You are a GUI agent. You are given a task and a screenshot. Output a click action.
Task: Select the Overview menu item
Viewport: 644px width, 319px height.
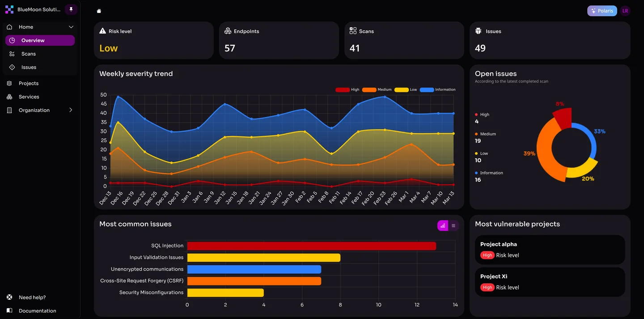coord(40,41)
